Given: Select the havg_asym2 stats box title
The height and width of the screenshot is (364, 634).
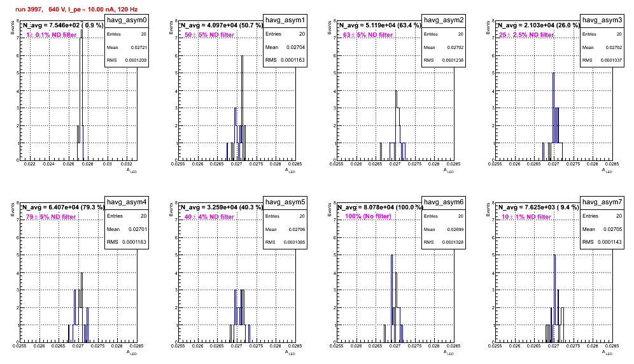Looking at the screenshot, I should pyautogui.click(x=444, y=20).
